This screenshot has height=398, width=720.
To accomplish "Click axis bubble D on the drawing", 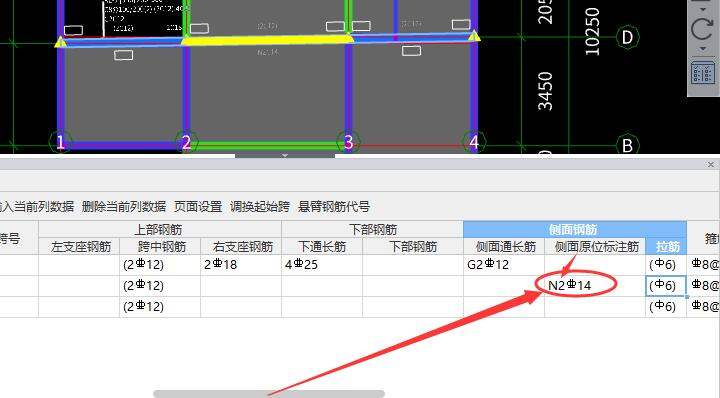I will click(x=627, y=38).
